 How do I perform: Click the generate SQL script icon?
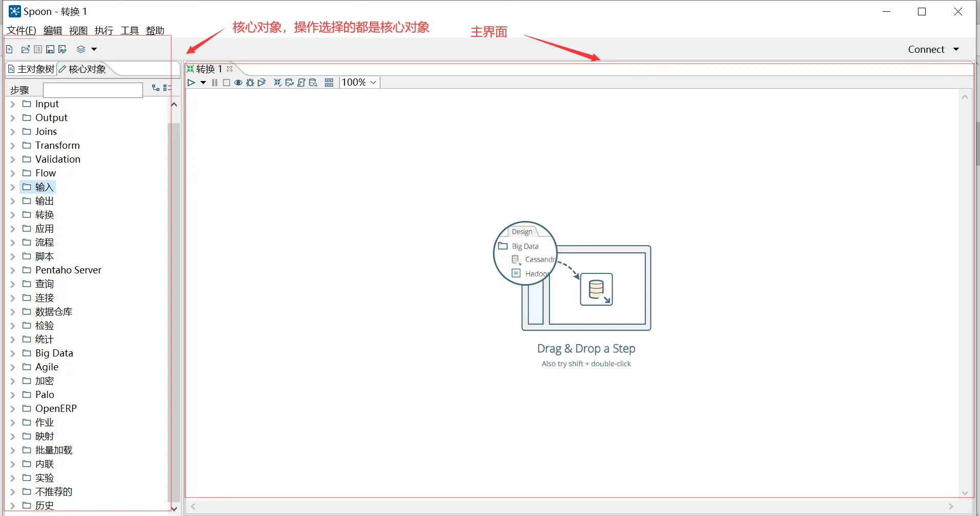tap(301, 83)
